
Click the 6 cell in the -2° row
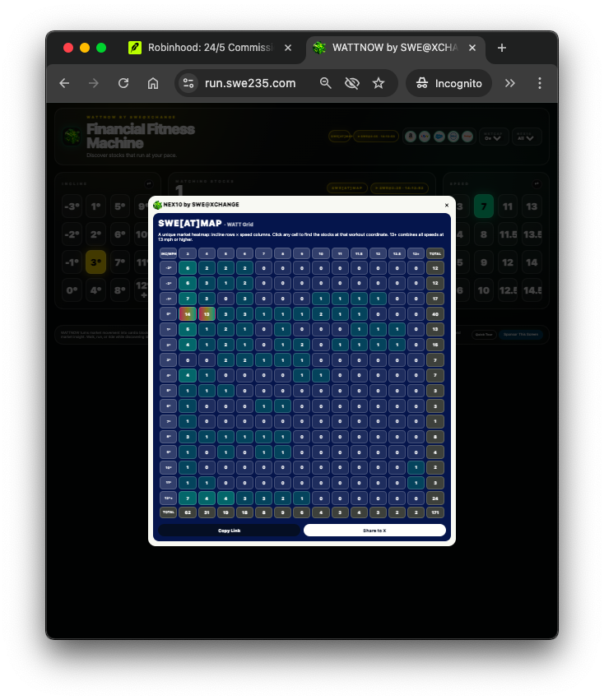188,283
